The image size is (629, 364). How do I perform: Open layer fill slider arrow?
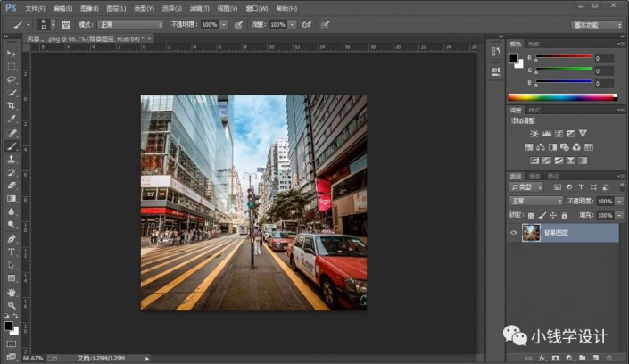pyautogui.click(x=619, y=216)
